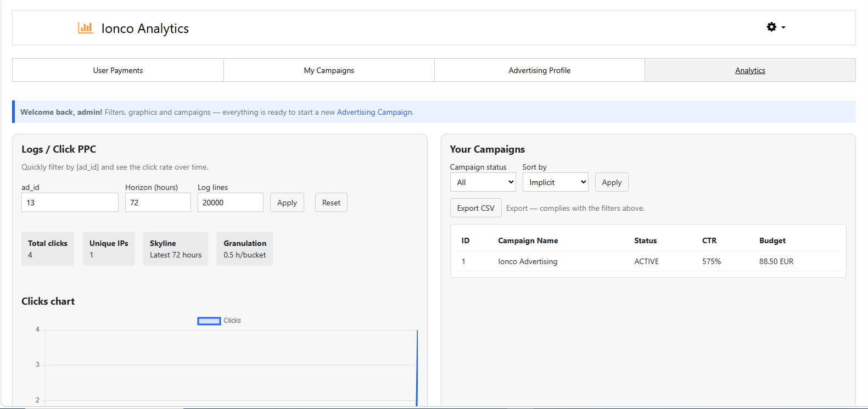Click the Logs / Click PPC heading

coord(59,149)
